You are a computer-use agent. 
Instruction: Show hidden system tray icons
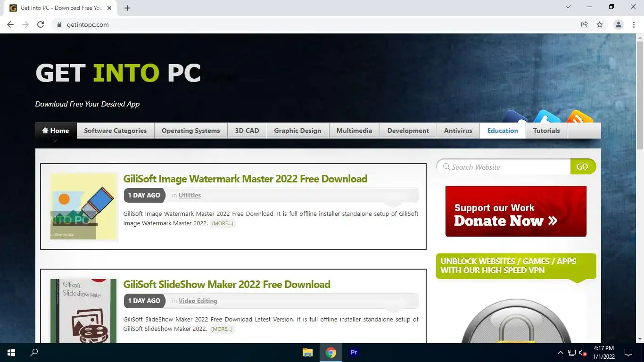tap(560, 353)
